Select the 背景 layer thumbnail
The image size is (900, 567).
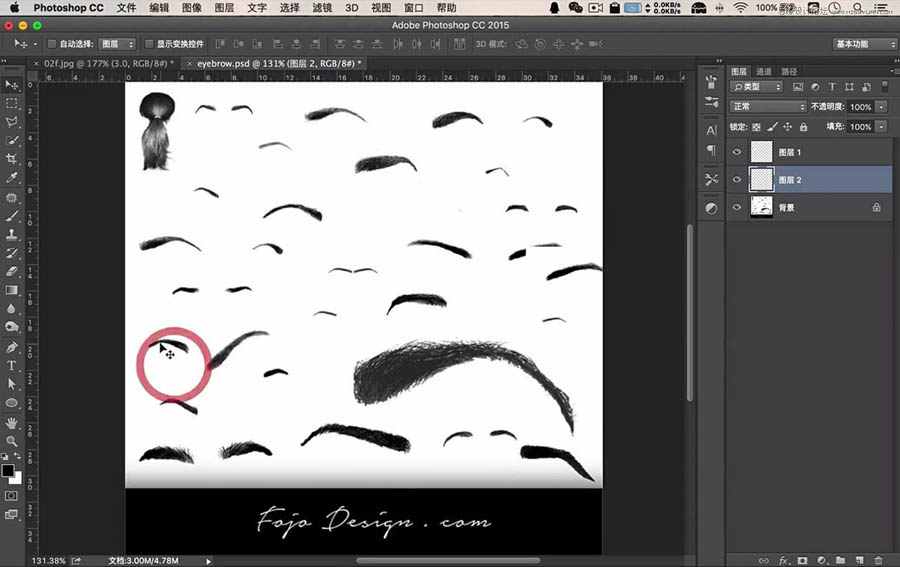coord(762,207)
